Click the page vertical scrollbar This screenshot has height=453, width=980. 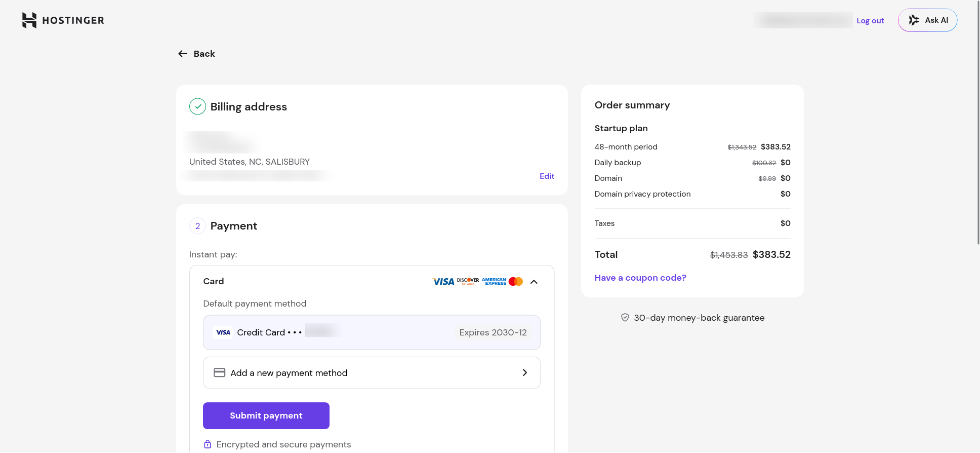click(977, 123)
